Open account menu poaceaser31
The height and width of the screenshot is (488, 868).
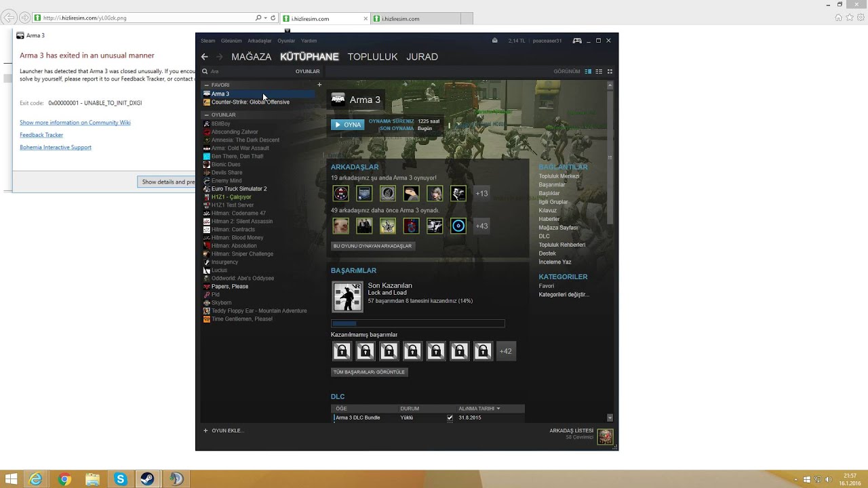[x=547, y=41]
